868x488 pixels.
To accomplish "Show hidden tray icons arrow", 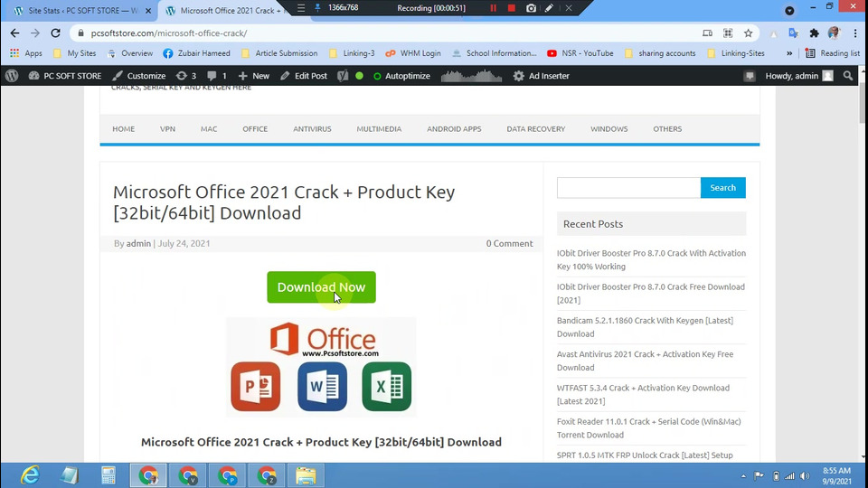I will [743, 476].
